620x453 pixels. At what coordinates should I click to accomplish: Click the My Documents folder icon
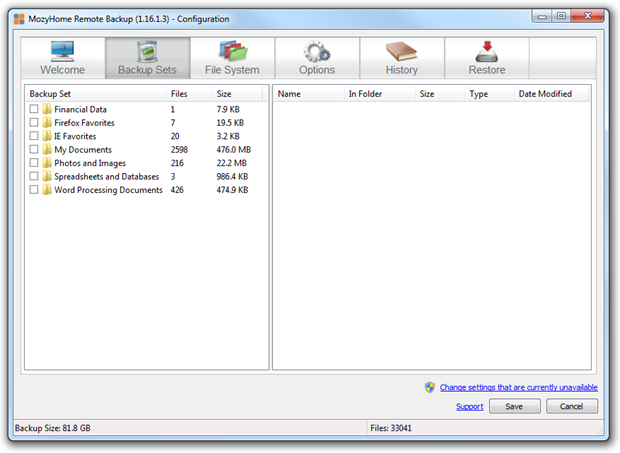pyautogui.click(x=47, y=149)
